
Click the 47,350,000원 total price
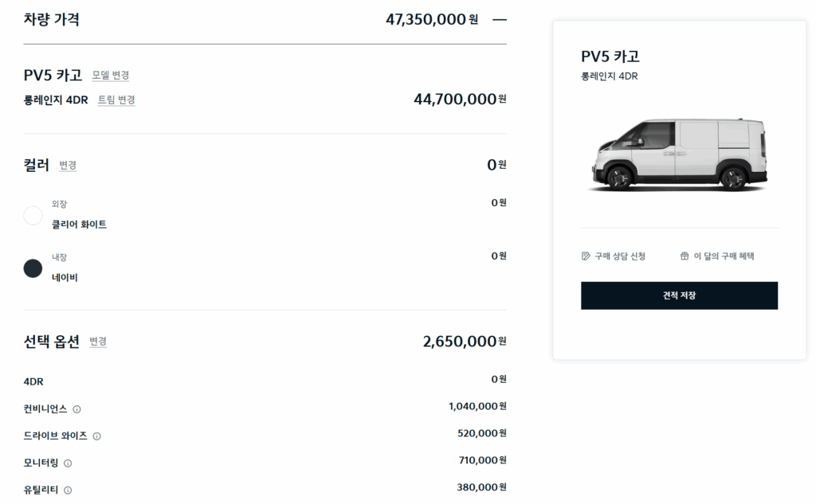click(x=432, y=20)
